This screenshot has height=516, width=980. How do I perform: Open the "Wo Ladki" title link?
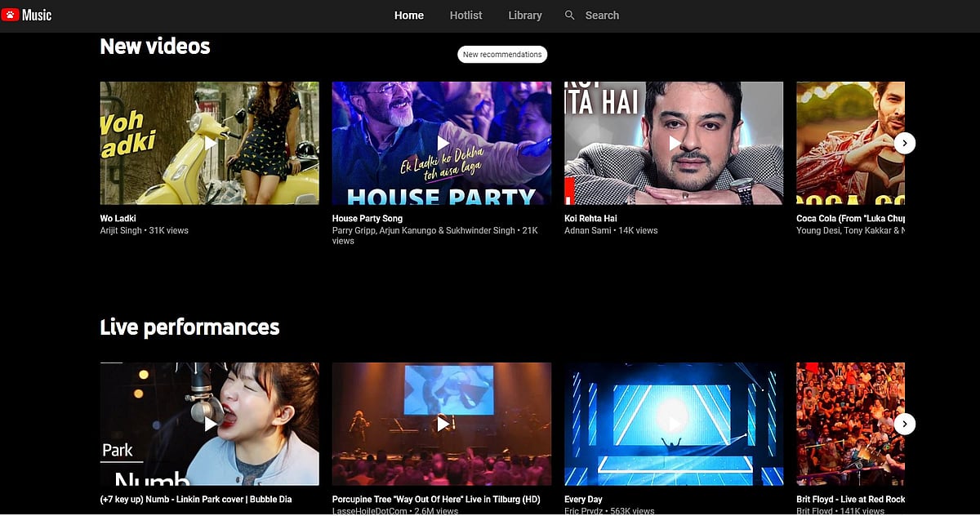coord(118,218)
